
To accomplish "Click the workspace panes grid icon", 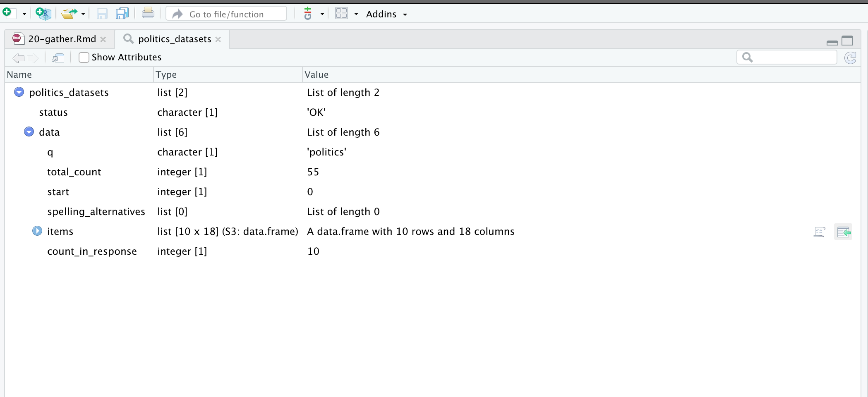I will tap(341, 14).
